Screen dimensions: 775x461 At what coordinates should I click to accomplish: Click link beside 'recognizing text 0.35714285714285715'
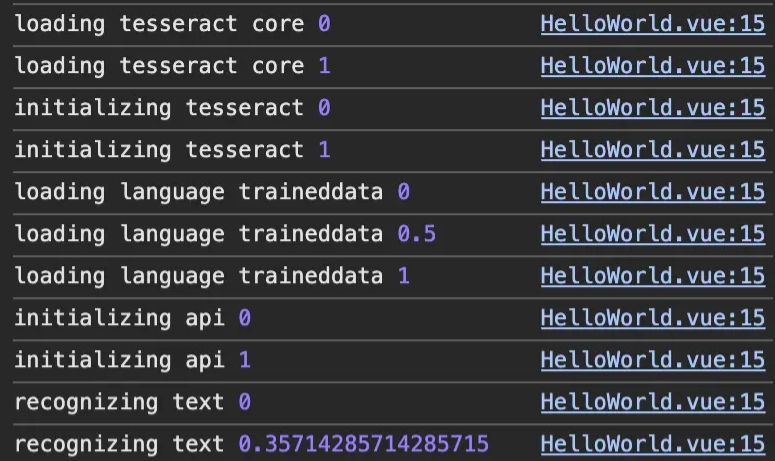click(653, 444)
